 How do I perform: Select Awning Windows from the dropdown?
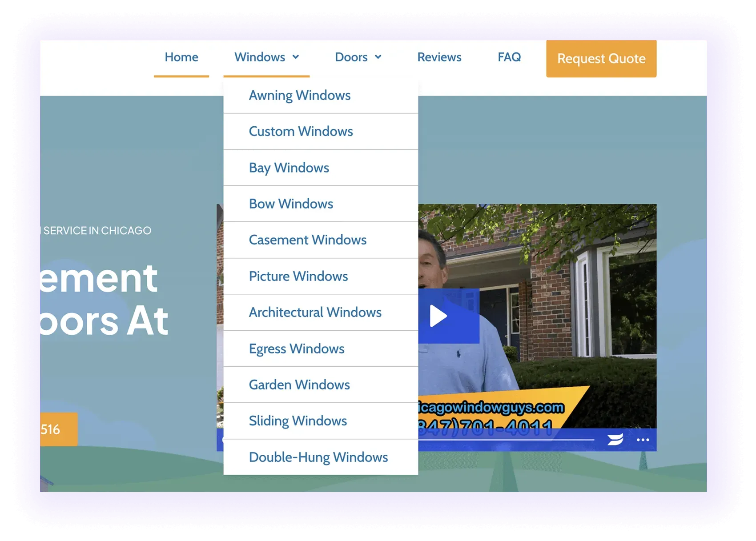pos(321,96)
